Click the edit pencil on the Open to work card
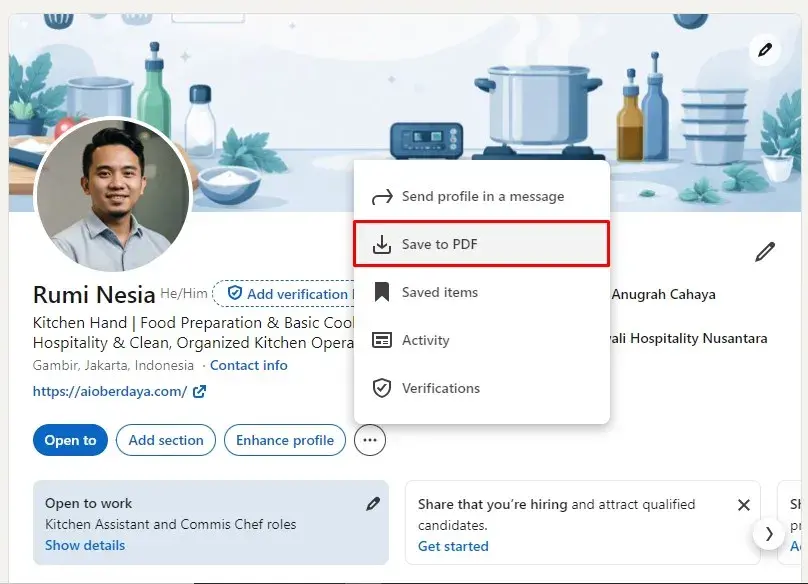This screenshot has height=584, width=808. 374,503
